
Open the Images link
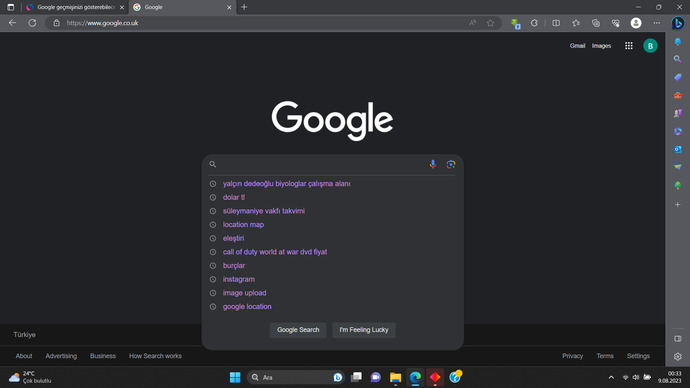pos(601,46)
